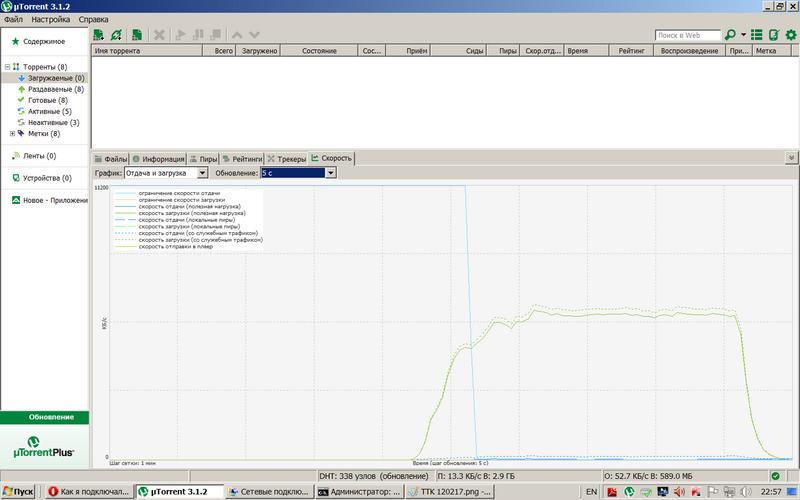This screenshot has height=500, width=800.
Task: Click the Pause torrent toolbar icon
Action: 198,35
